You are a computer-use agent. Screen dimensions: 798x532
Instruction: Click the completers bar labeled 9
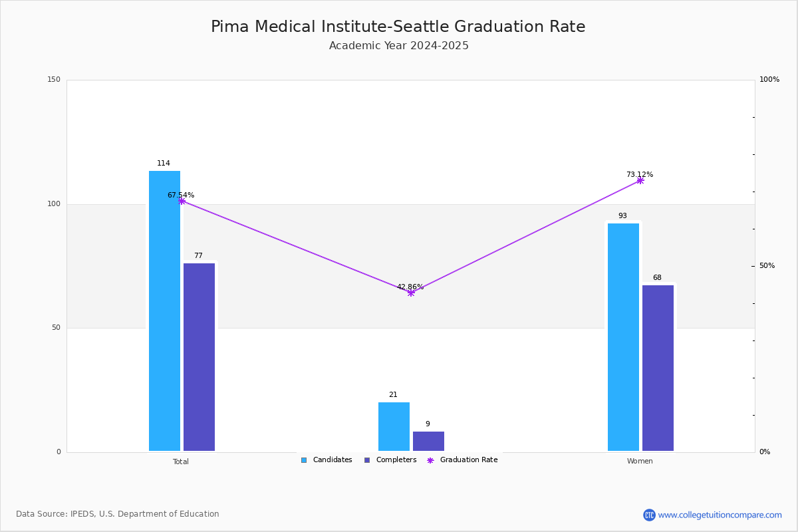[428, 441]
